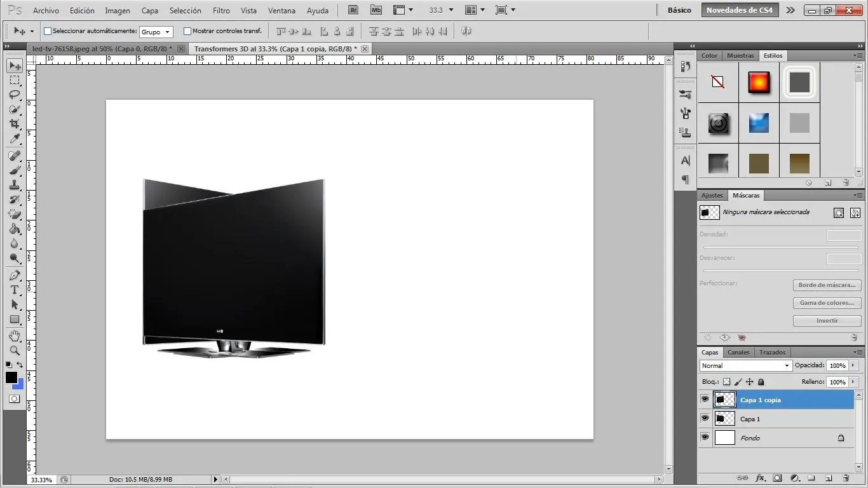Select the Blur tool
The height and width of the screenshot is (488, 868).
coord(15,243)
